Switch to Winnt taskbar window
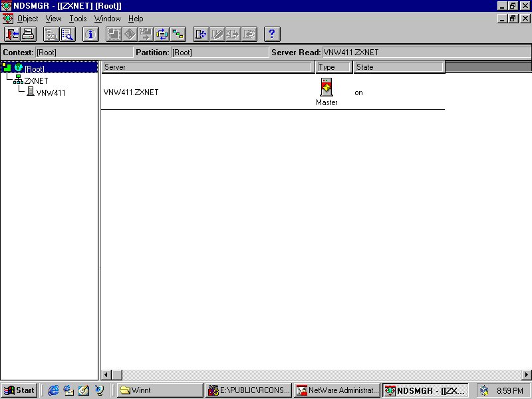Image resolution: width=532 pixels, height=399 pixels. tap(160, 390)
